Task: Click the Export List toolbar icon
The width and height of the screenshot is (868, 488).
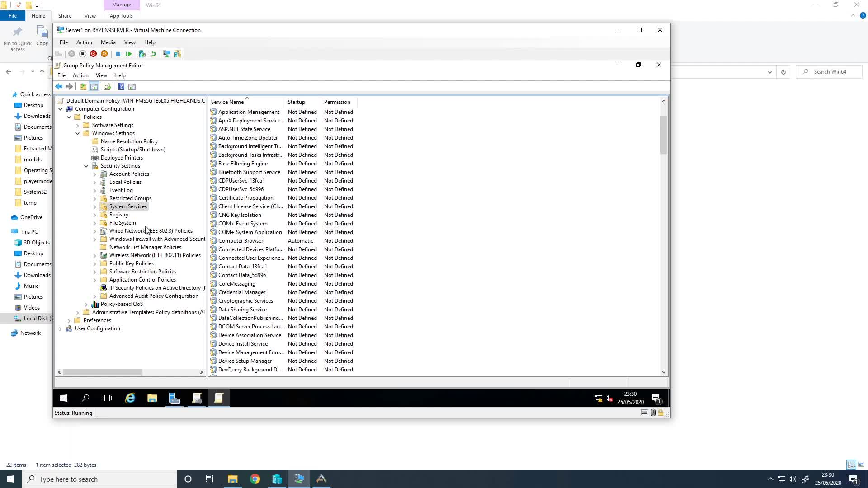Action: click(x=107, y=87)
